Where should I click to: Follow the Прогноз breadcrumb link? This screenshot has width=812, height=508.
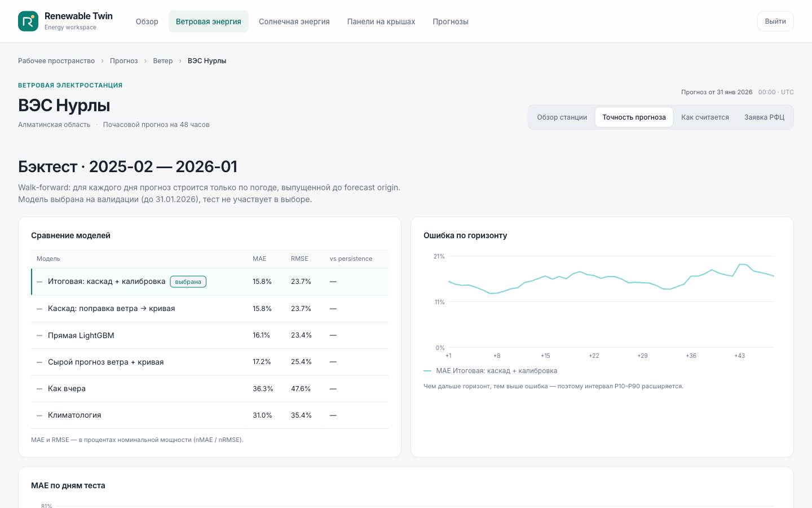(124, 61)
